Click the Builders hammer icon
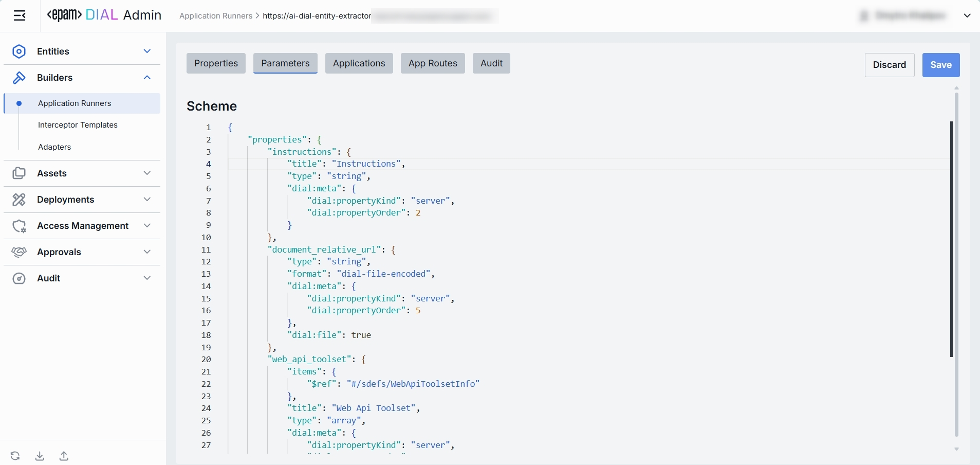Image resolution: width=980 pixels, height=465 pixels. (19, 78)
